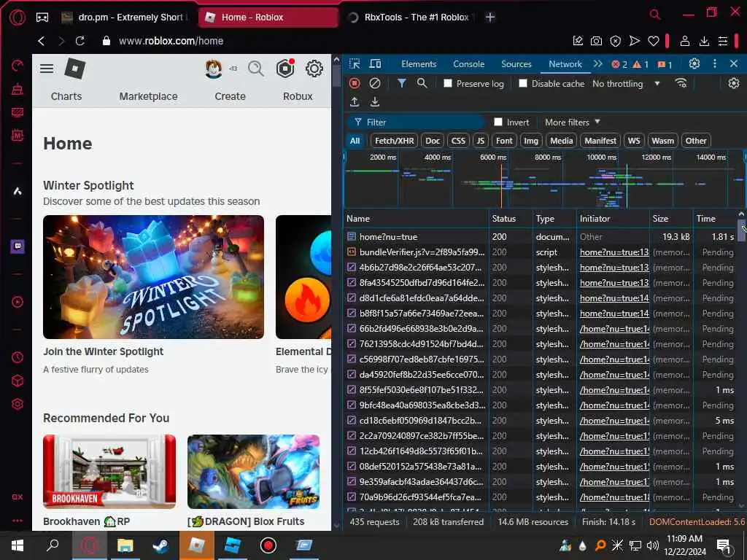The image size is (747, 560).
Task: Toggle the network filter funnel icon
Action: [402, 83]
